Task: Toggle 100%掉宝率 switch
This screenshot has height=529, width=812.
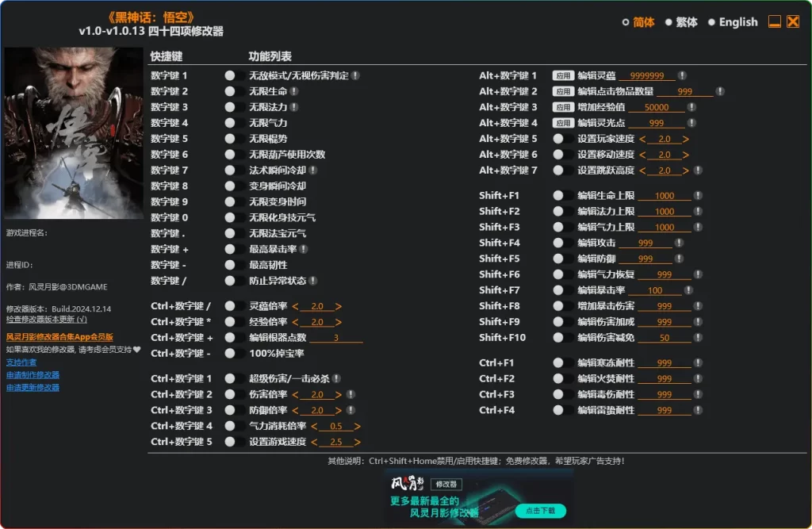Action: [x=234, y=354]
